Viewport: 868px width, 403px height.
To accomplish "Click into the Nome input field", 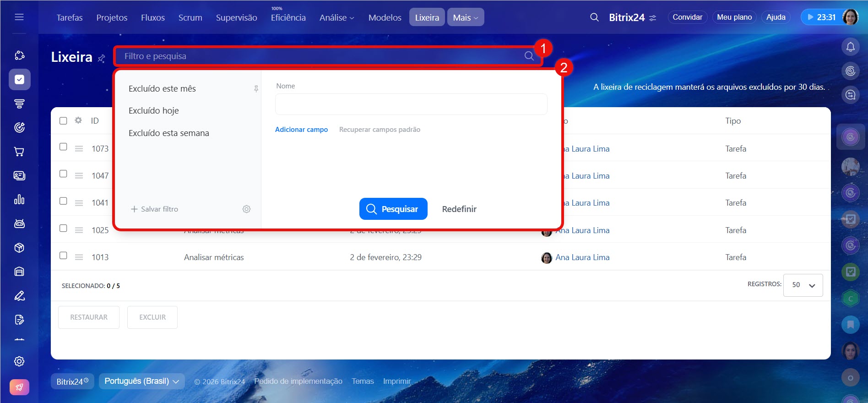I will pyautogui.click(x=411, y=104).
